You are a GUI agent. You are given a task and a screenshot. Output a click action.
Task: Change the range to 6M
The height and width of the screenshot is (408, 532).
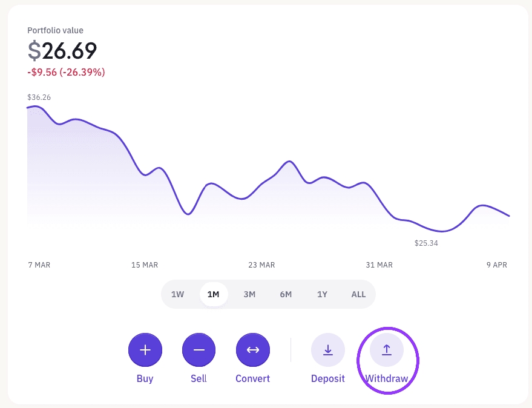286,295
